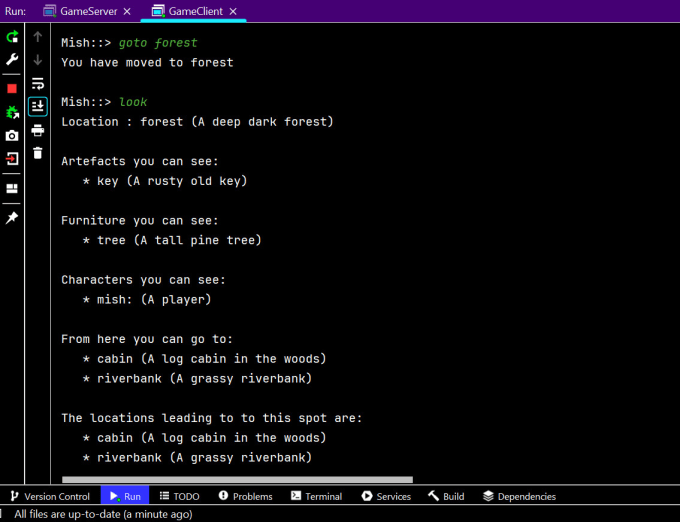This screenshot has height=522, width=680.
Task: Open the Run tool window button
Action: coord(125,496)
